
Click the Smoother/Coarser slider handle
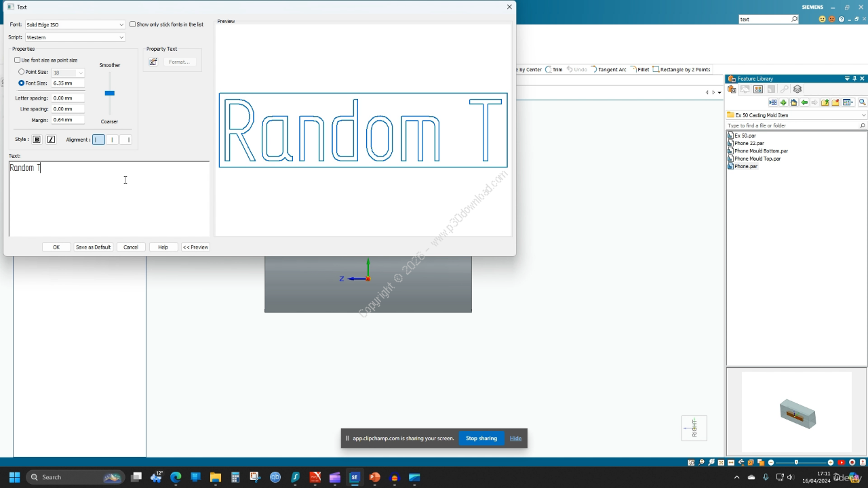pos(109,93)
